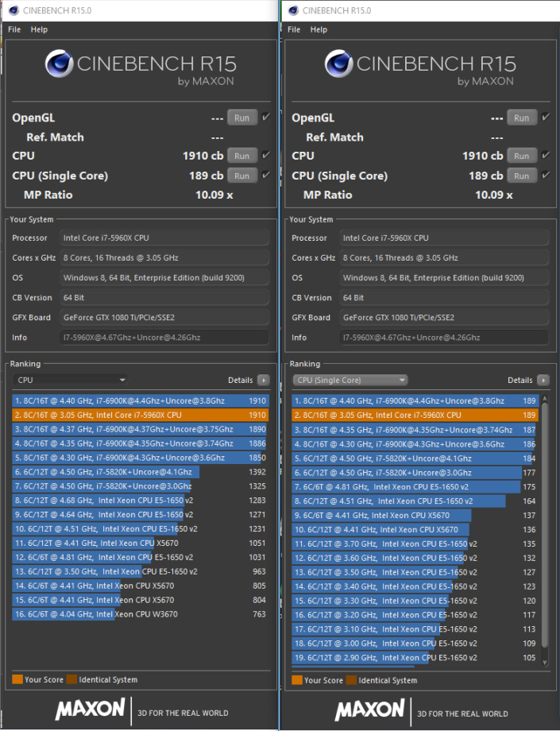Open File menu in right Cinebench window

(x=294, y=29)
